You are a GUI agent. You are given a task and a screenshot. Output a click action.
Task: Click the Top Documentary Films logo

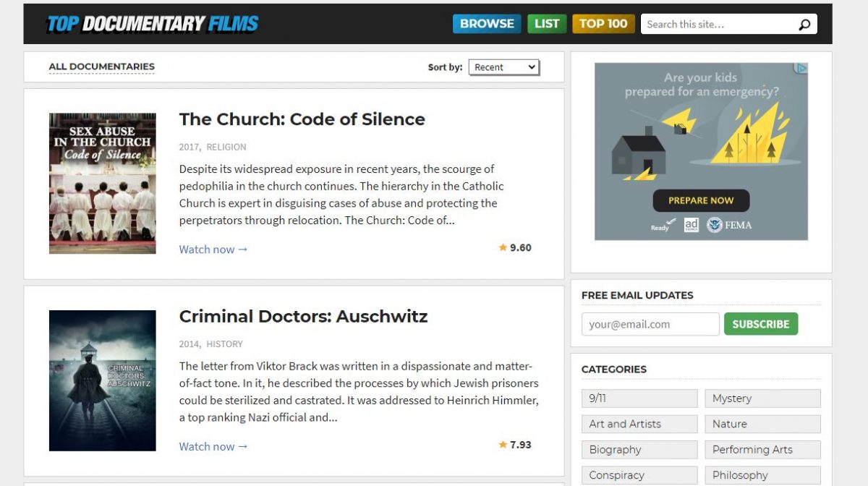pos(152,24)
